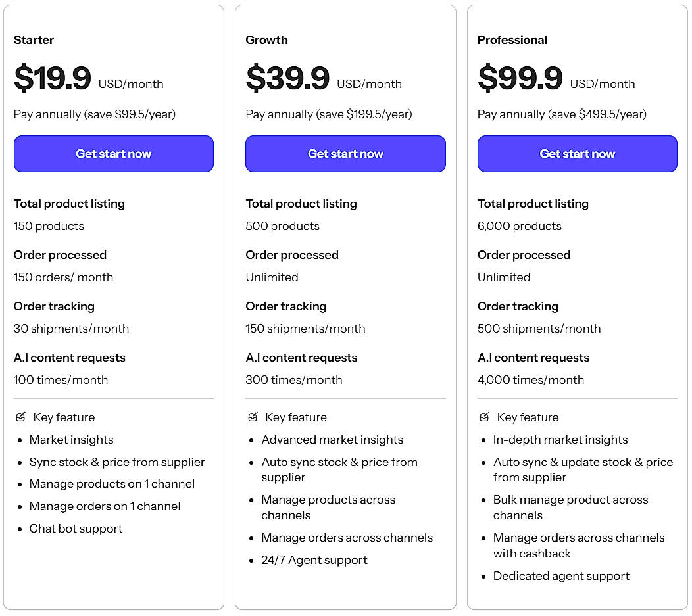692x616 pixels.
Task: Select the Professional plan title
Action: [512, 40]
